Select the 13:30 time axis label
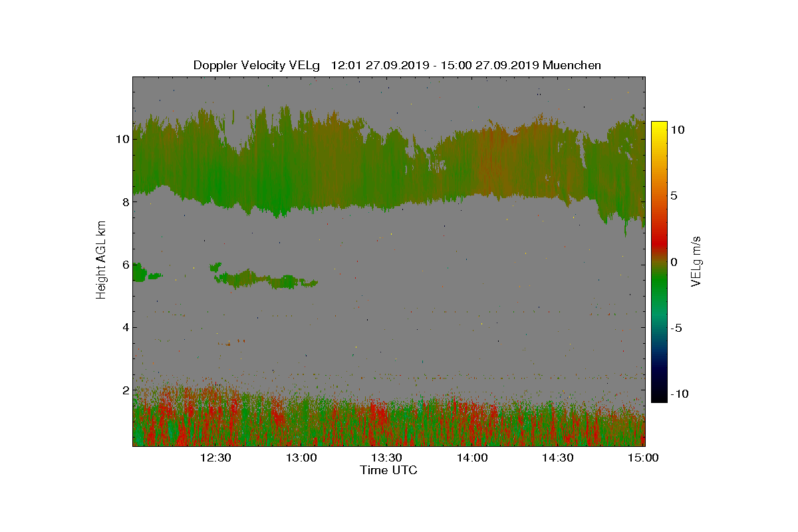Screen dimensions: 798x532 [x=386, y=458]
